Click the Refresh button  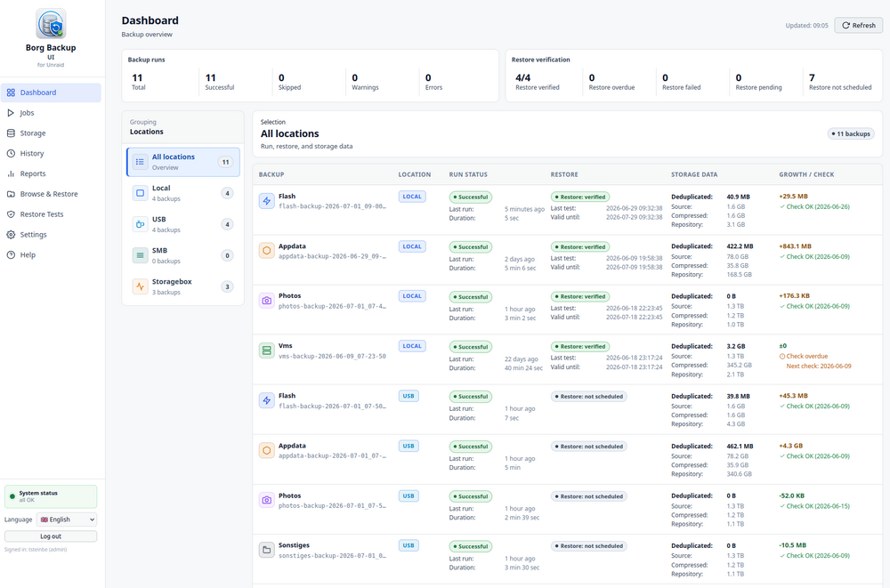click(858, 26)
